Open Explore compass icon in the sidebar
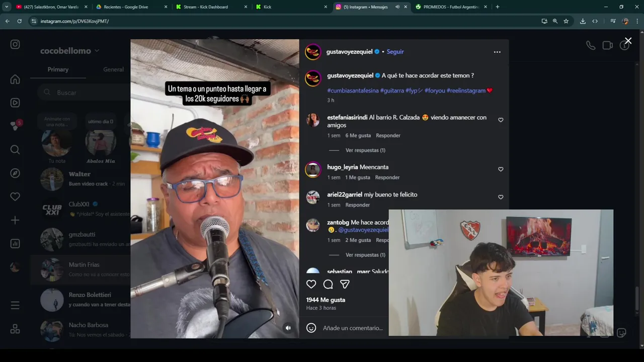The height and width of the screenshot is (362, 644). click(15, 173)
